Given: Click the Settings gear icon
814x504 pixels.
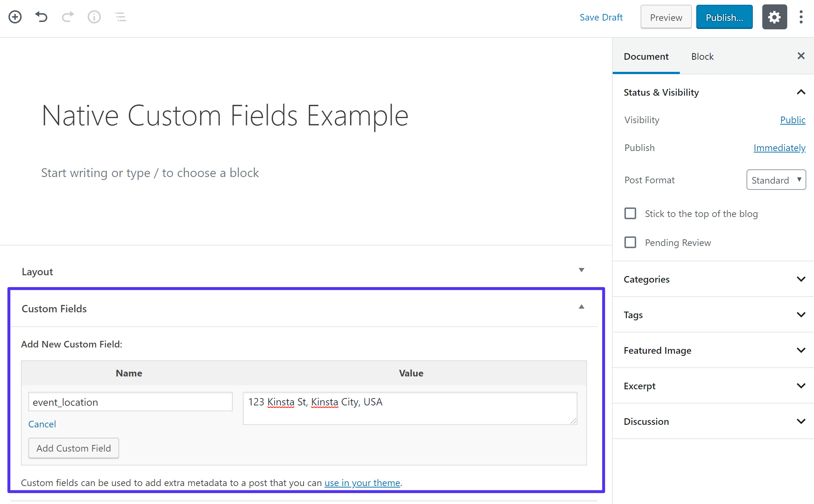Looking at the screenshot, I should pos(774,17).
